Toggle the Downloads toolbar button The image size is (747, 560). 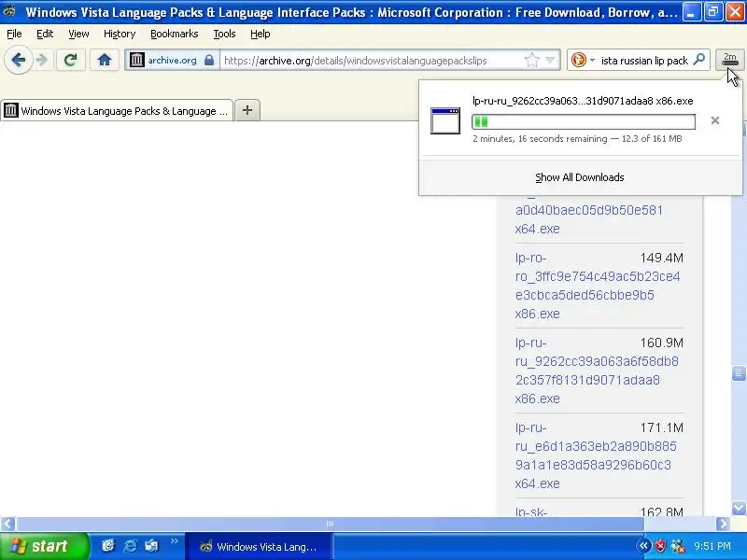click(x=729, y=60)
